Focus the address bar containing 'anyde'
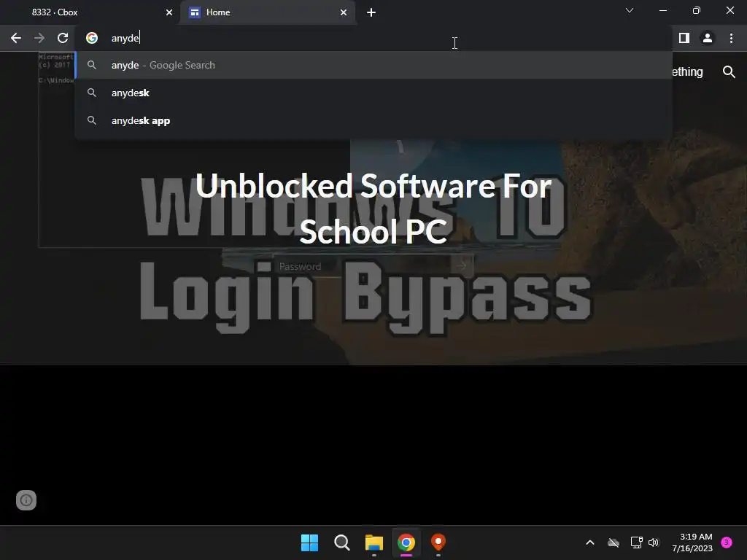 coord(371,38)
